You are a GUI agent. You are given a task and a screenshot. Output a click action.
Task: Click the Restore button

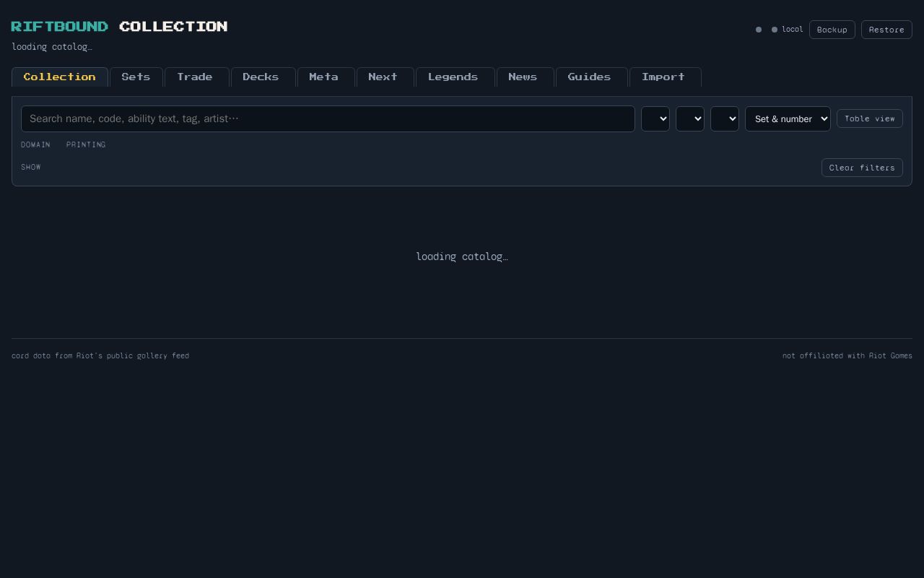click(886, 30)
